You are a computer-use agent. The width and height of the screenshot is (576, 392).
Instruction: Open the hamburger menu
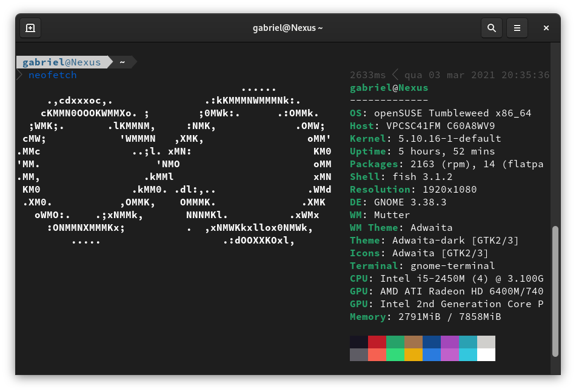(517, 28)
